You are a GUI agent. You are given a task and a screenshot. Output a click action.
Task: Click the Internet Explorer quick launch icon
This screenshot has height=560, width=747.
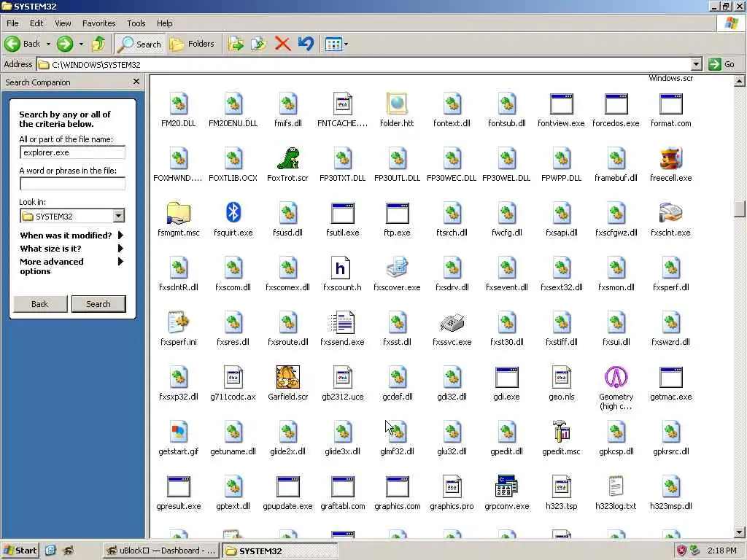[50, 551]
